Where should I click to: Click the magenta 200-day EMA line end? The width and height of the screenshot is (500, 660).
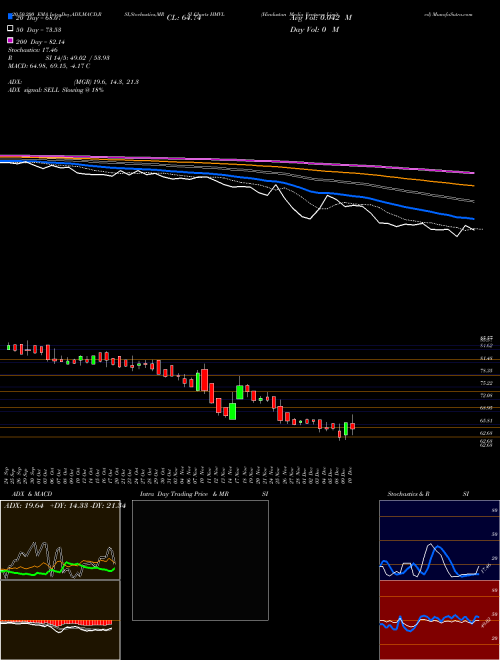(x=473, y=173)
